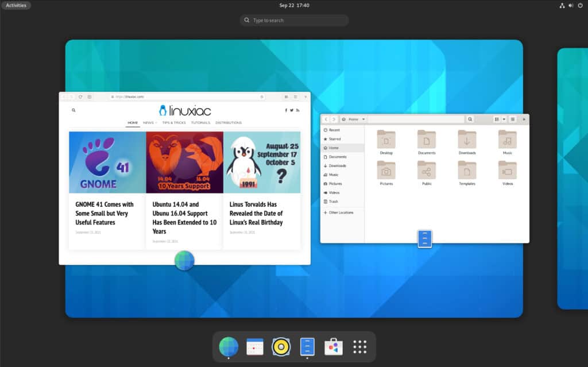Select Recent in Files sidebar
This screenshot has height=367, width=588.
(342, 130)
